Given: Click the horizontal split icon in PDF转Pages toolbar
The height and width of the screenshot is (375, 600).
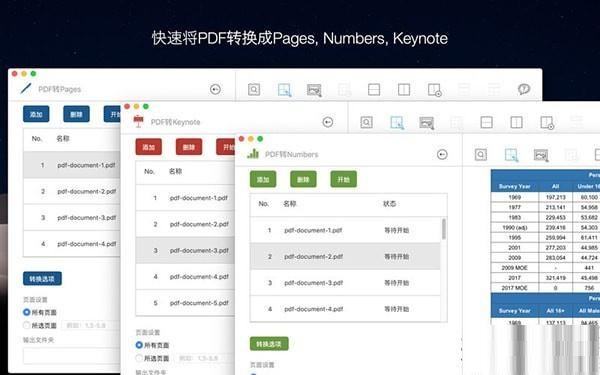Looking at the screenshot, I should point(374,90).
